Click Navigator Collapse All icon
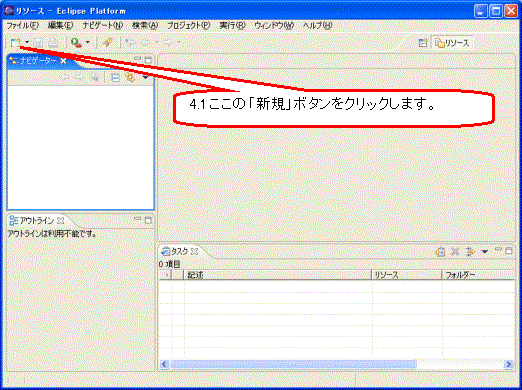 click(115, 78)
